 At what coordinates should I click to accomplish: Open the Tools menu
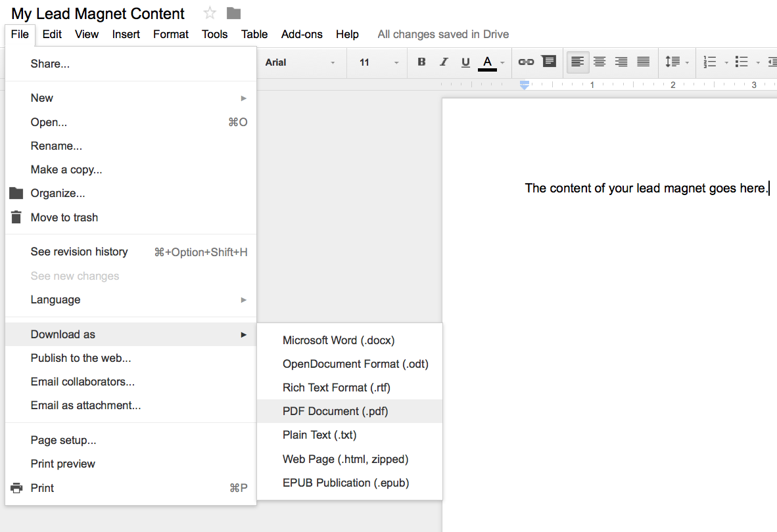point(214,35)
